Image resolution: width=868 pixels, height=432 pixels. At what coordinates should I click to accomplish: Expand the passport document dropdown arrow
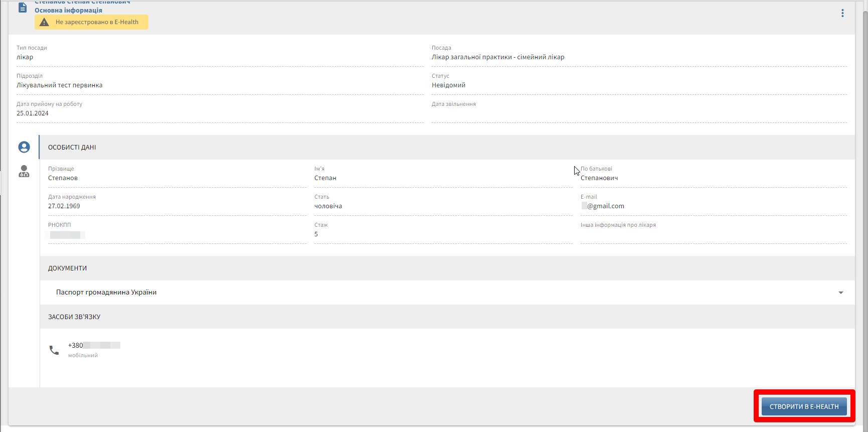[x=841, y=293]
